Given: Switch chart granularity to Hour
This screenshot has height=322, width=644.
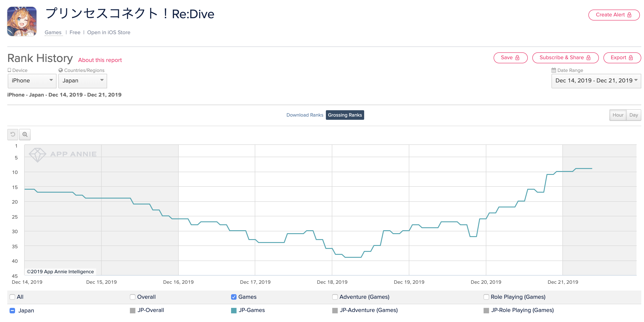Looking at the screenshot, I should tap(618, 115).
